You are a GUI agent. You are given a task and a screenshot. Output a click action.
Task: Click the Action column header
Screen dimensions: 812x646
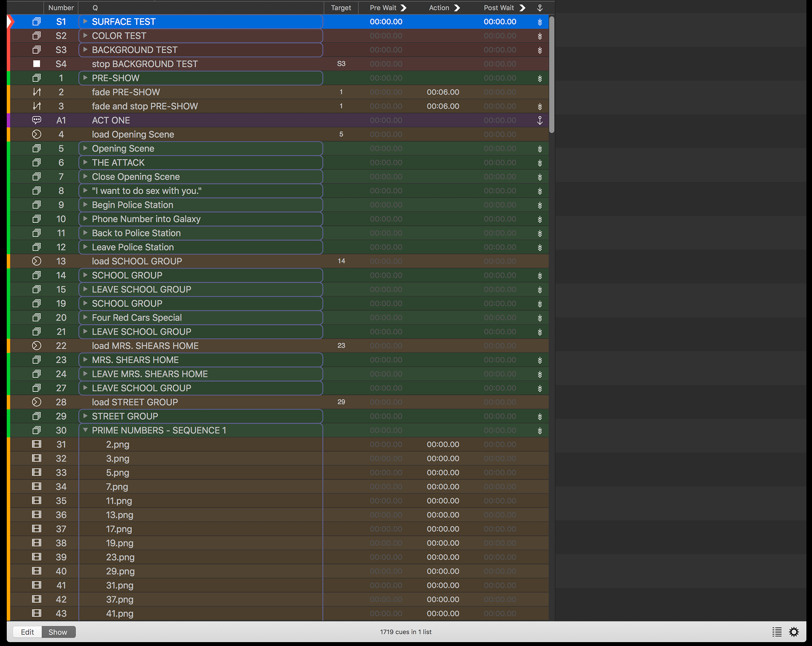[439, 8]
